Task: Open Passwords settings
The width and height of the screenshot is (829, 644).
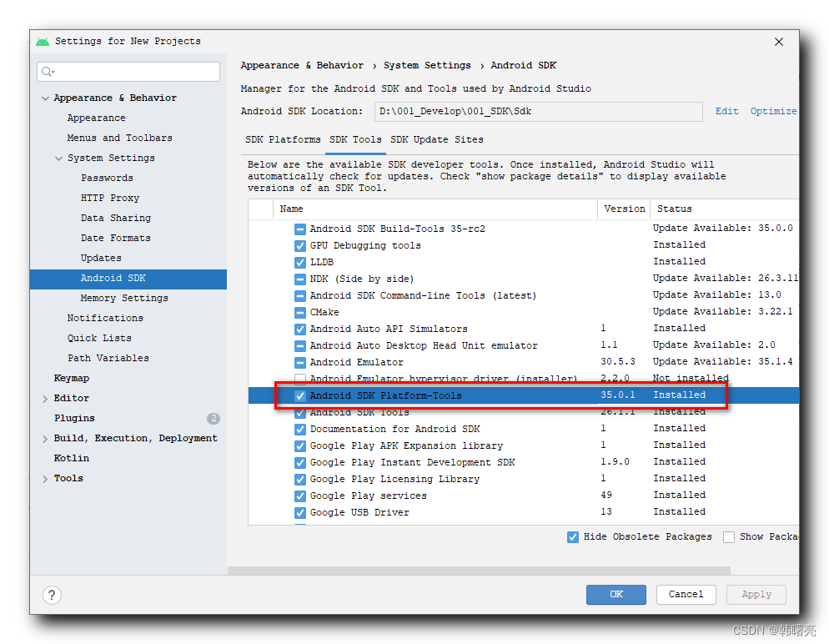Action: click(107, 179)
